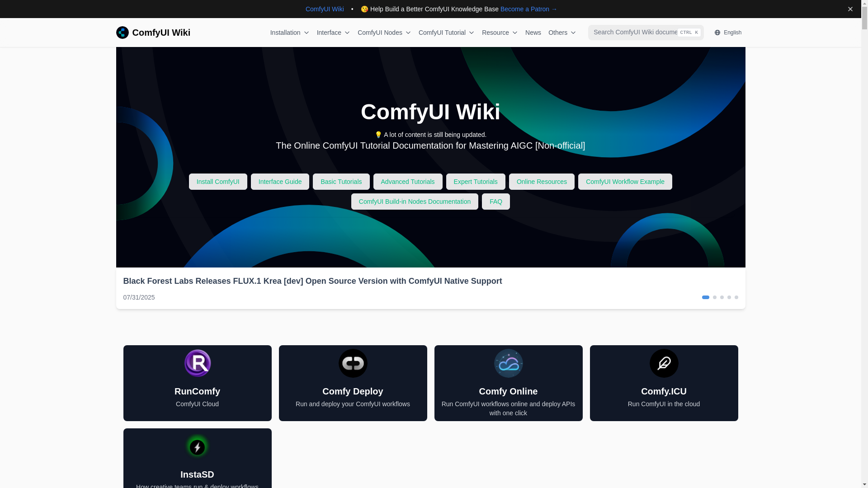This screenshot has width=868, height=488.
Task: Open the InstaSD card title
Action: 197,474
